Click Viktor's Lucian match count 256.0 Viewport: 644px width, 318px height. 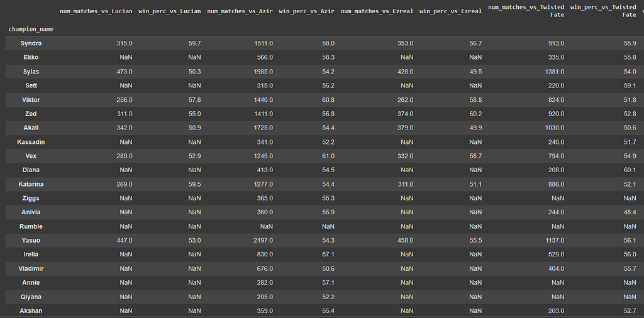tap(124, 100)
